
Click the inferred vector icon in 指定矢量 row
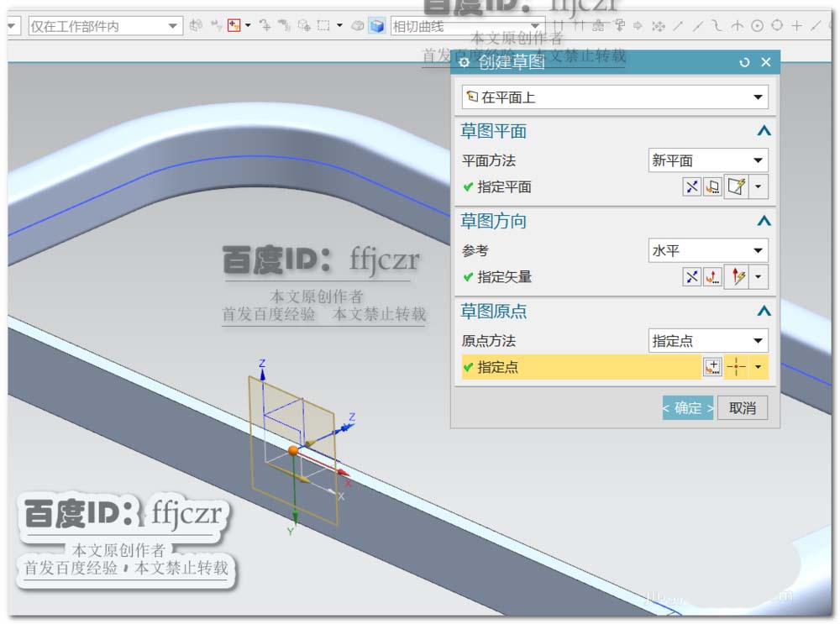(736, 276)
